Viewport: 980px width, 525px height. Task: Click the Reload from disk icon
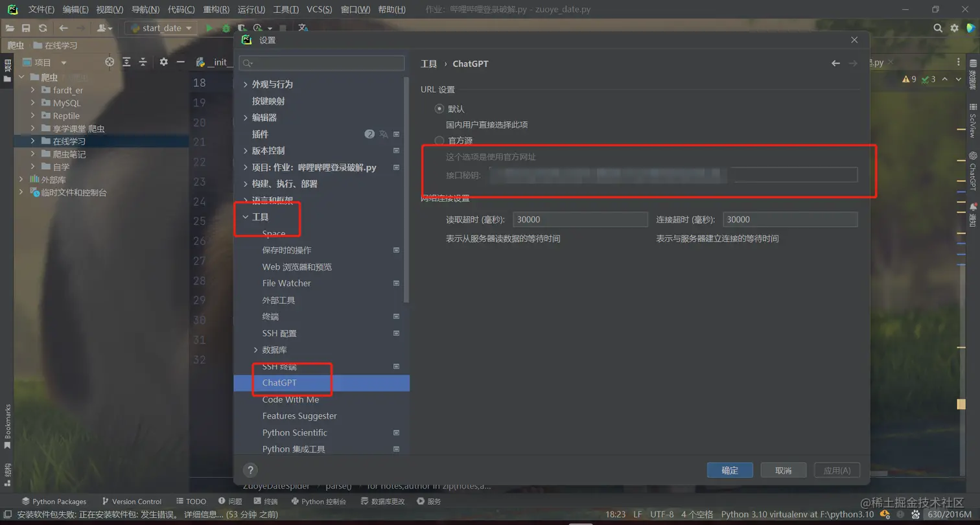[x=43, y=28]
